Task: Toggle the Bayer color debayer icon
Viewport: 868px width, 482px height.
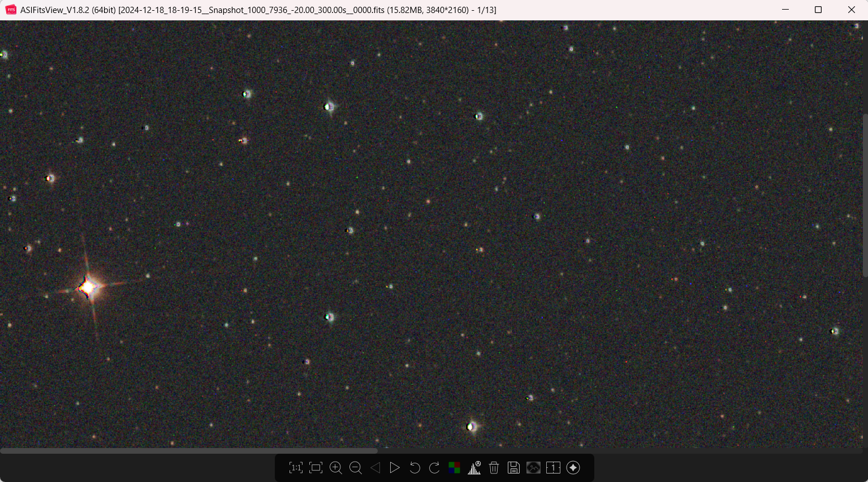Action: 454,468
